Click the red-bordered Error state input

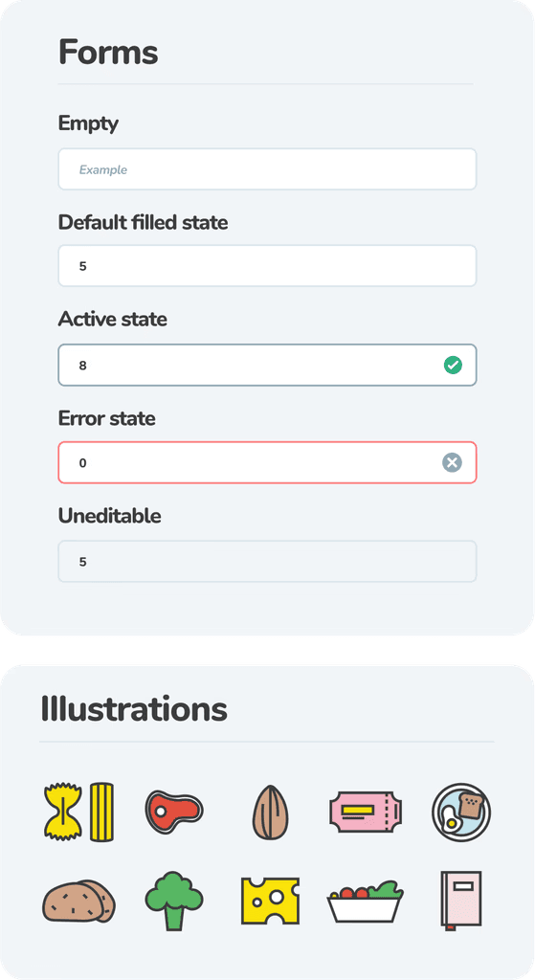(268, 462)
